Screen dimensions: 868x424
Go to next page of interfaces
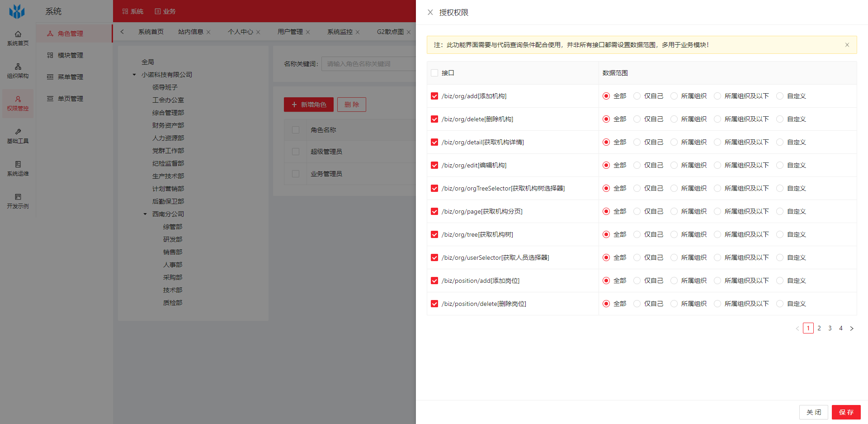click(x=851, y=329)
